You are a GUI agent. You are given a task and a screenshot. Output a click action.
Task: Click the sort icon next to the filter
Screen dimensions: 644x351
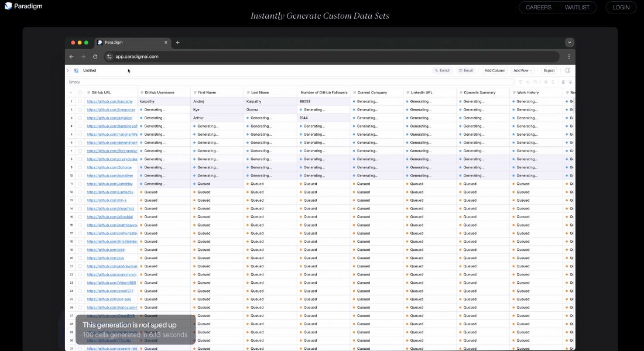pyautogui.click(x=527, y=82)
